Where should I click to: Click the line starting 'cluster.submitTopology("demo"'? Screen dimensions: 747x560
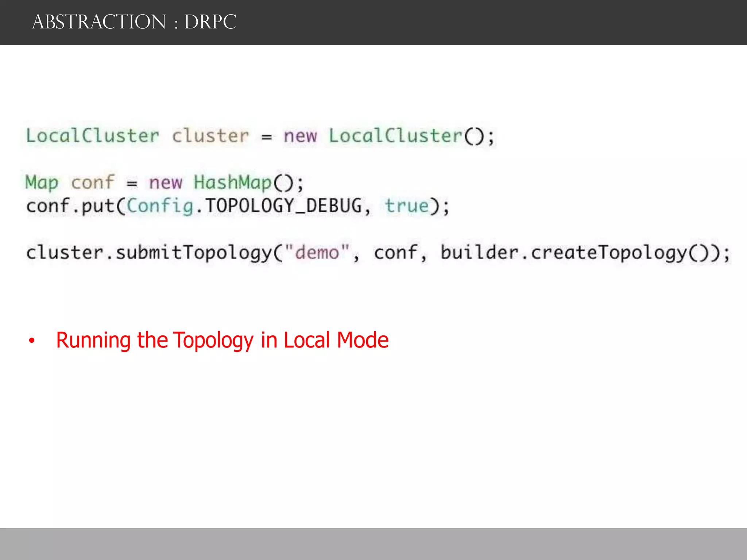(x=378, y=253)
